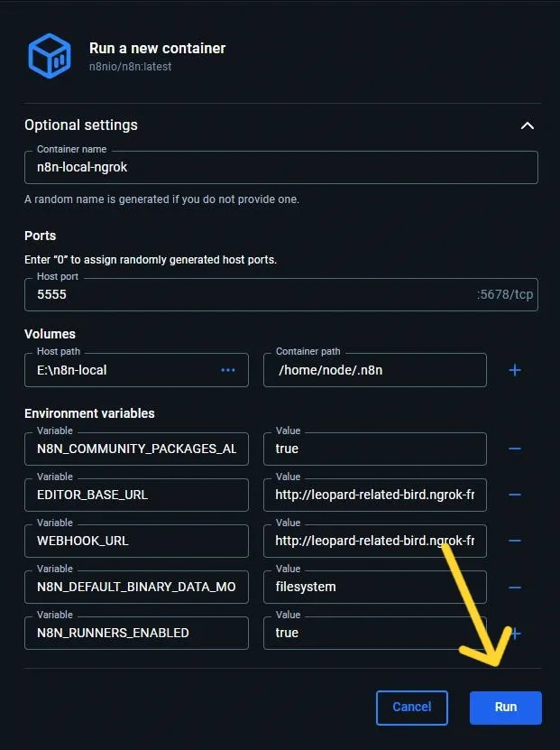Screen dimensions: 560x750
Task: Run the n8n-local-ngrok container
Action: click(505, 708)
